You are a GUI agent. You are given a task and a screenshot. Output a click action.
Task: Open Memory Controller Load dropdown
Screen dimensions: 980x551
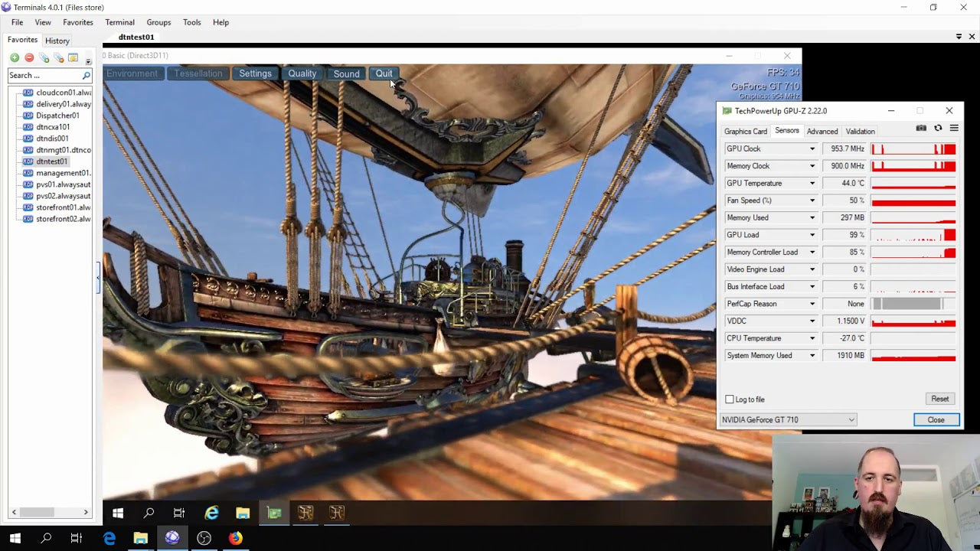[812, 252]
